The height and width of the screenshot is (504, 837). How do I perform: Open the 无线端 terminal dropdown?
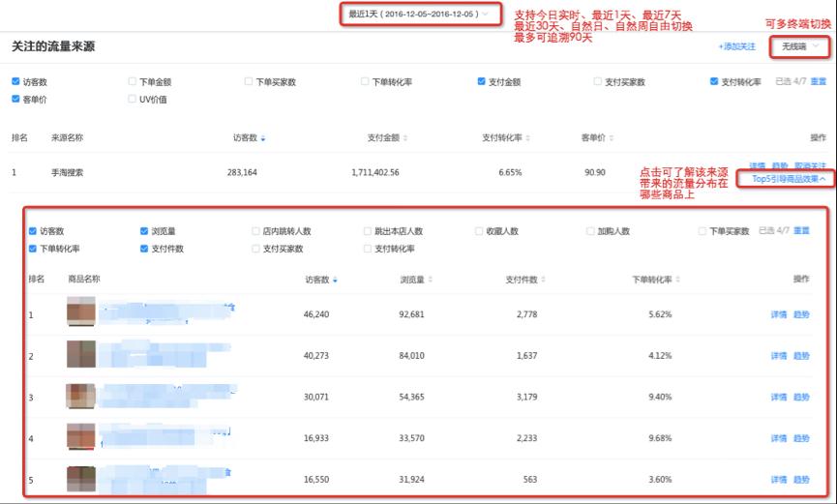tap(799, 46)
